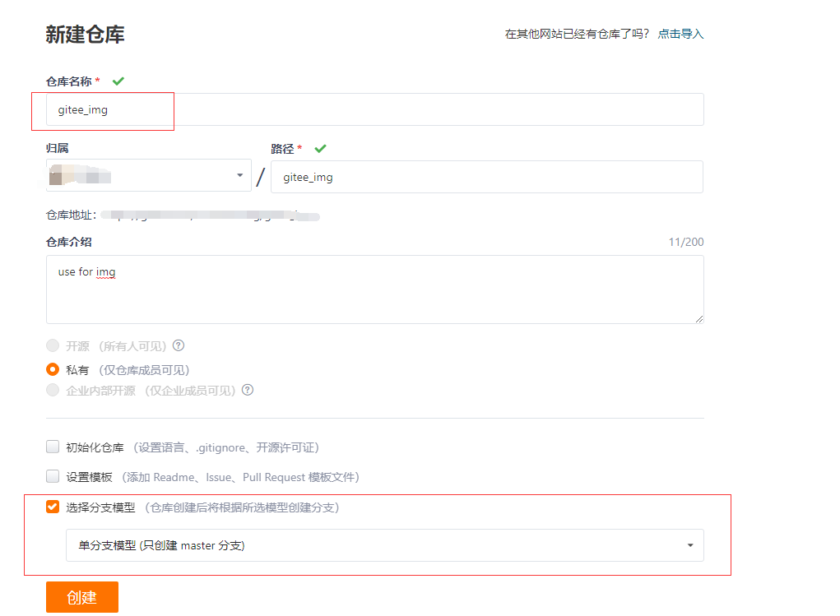Viewport: 840px width, 616px height.
Task: Click the 仓库介绍 description textarea
Action: click(x=375, y=289)
